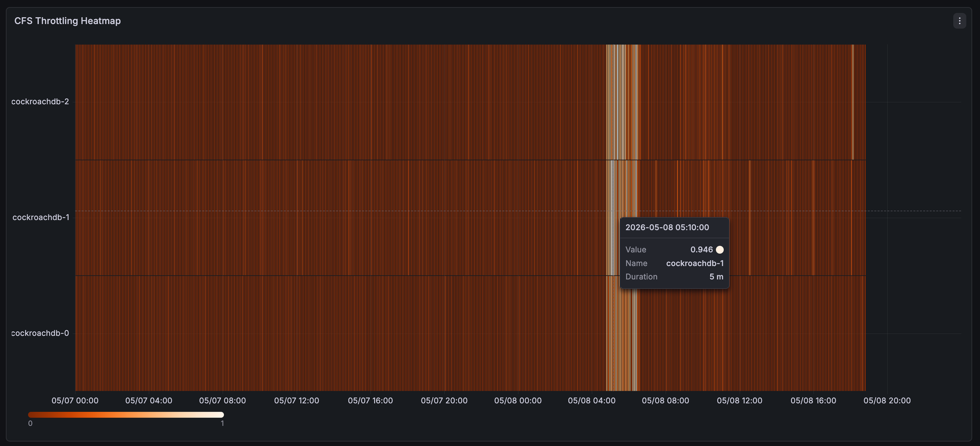Click the 05/07 04:00 axis label
Image resolution: width=980 pixels, height=446 pixels.
pyautogui.click(x=149, y=400)
